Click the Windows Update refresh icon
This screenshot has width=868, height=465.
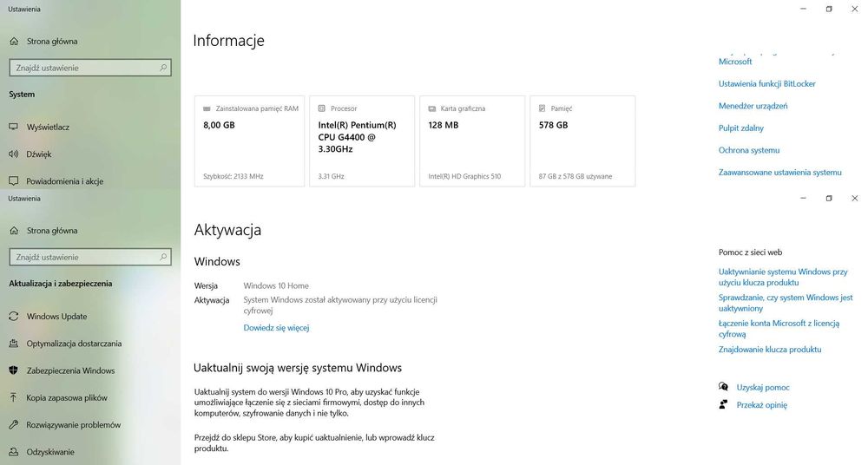coord(13,317)
